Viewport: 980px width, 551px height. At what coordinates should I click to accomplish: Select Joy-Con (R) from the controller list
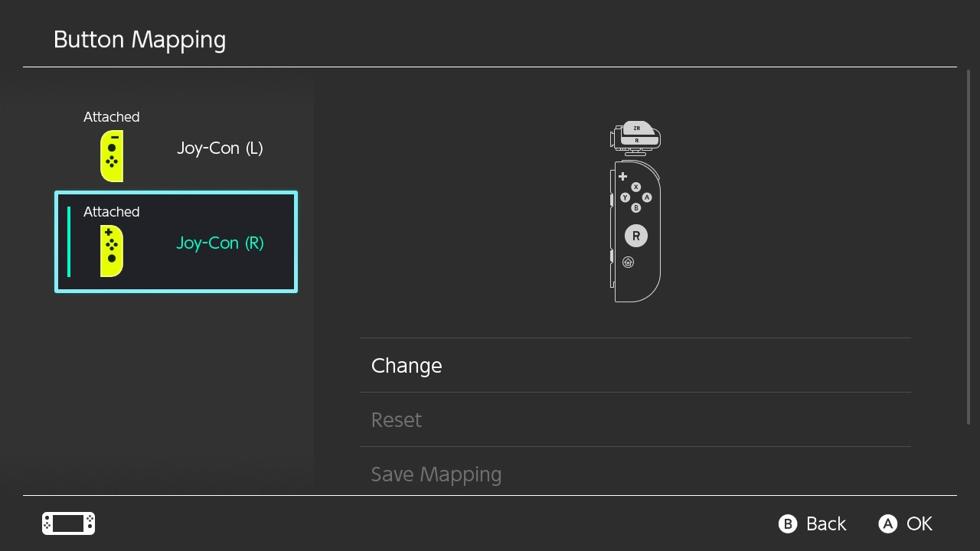[x=220, y=243]
